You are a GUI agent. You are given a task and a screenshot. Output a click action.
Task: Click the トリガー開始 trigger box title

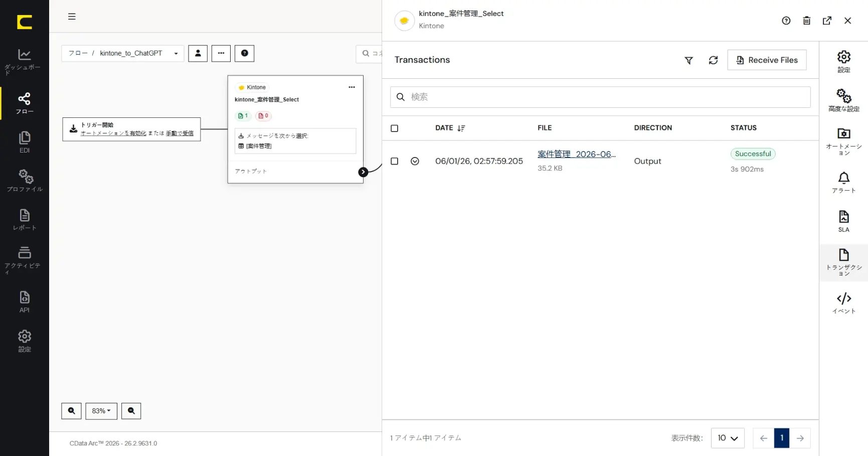(x=97, y=125)
